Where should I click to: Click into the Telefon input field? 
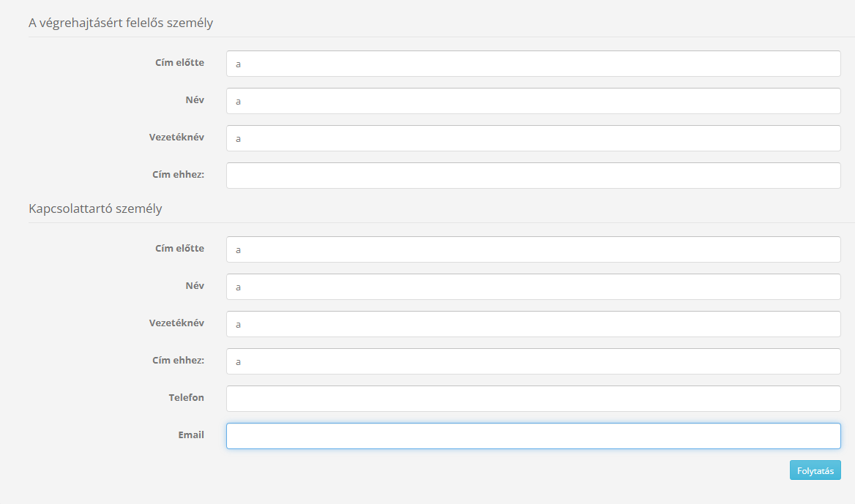pos(533,399)
